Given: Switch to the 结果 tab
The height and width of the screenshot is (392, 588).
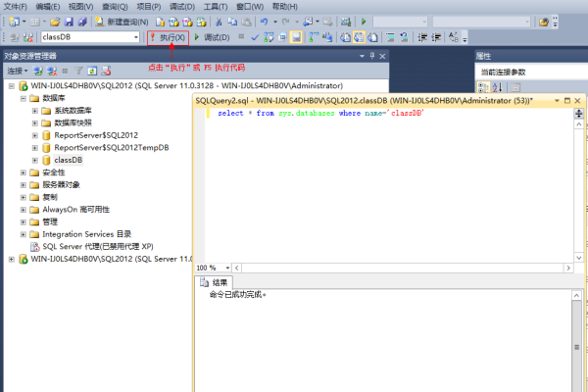Looking at the screenshot, I should 215,282.
